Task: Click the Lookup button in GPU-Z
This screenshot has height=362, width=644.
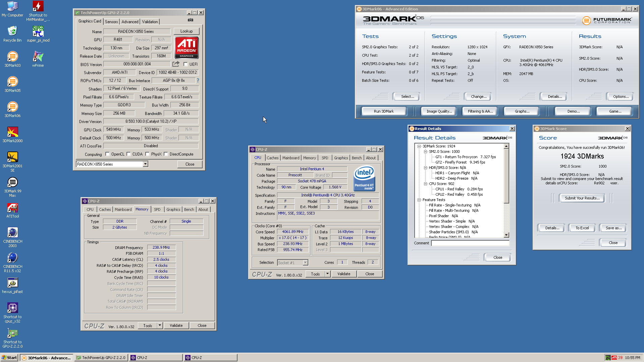Action: (186, 31)
